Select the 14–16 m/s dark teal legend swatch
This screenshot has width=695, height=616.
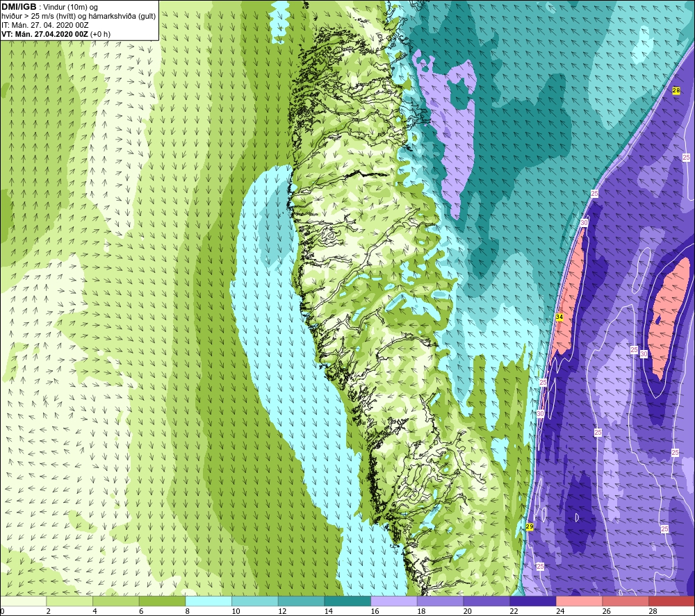(x=347, y=601)
